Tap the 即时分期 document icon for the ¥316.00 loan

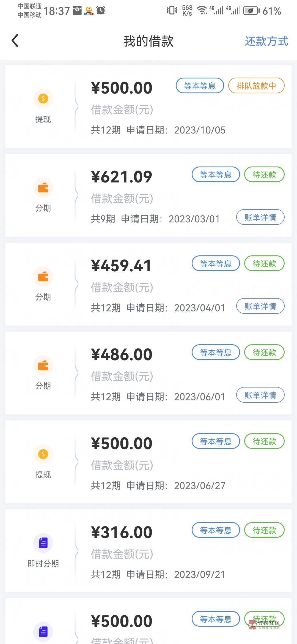point(43,543)
